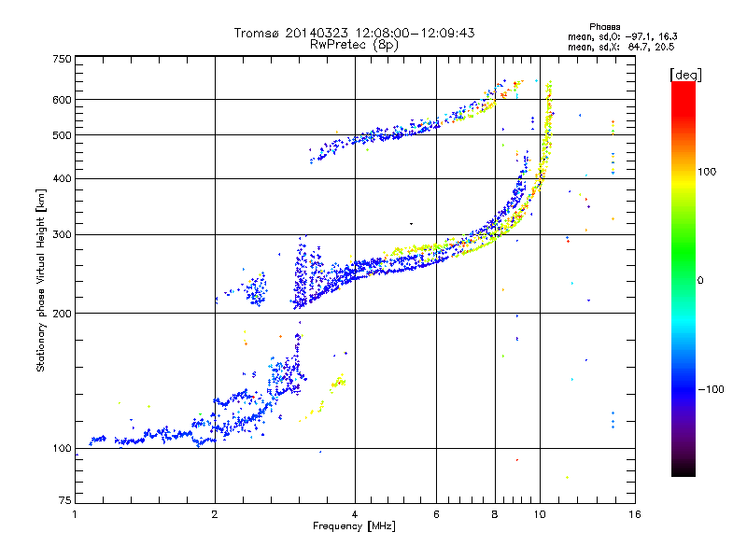Click colorbar tick label '-100'
The image size is (747, 560).
tap(711, 389)
